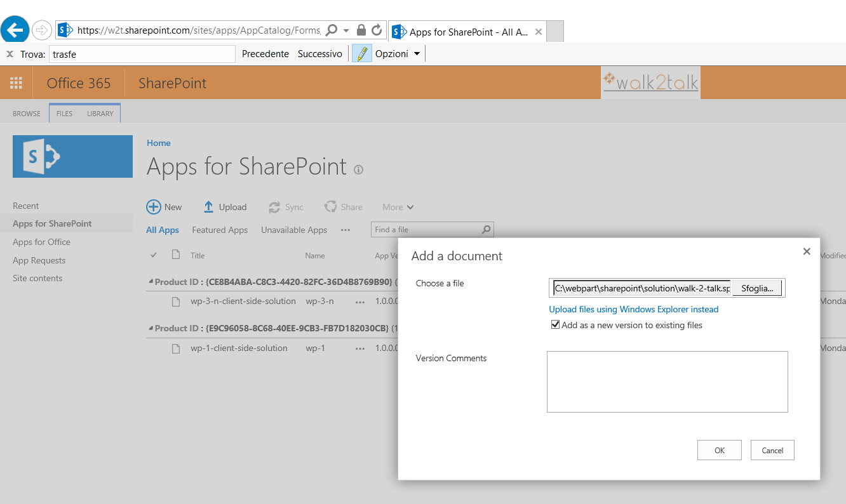Click the Sfoglia browse button
The width and height of the screenshot is (846, 504).
pos(757,288)
